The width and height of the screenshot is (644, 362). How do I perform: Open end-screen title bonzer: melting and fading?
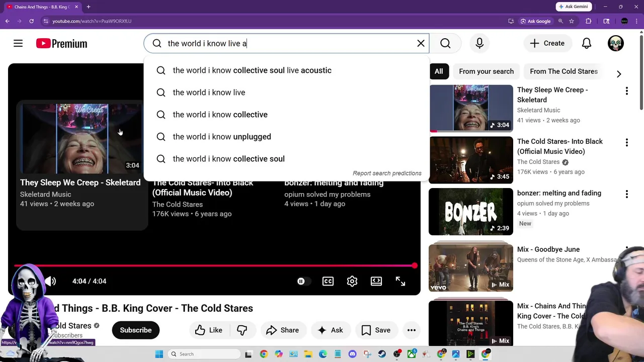334,183
